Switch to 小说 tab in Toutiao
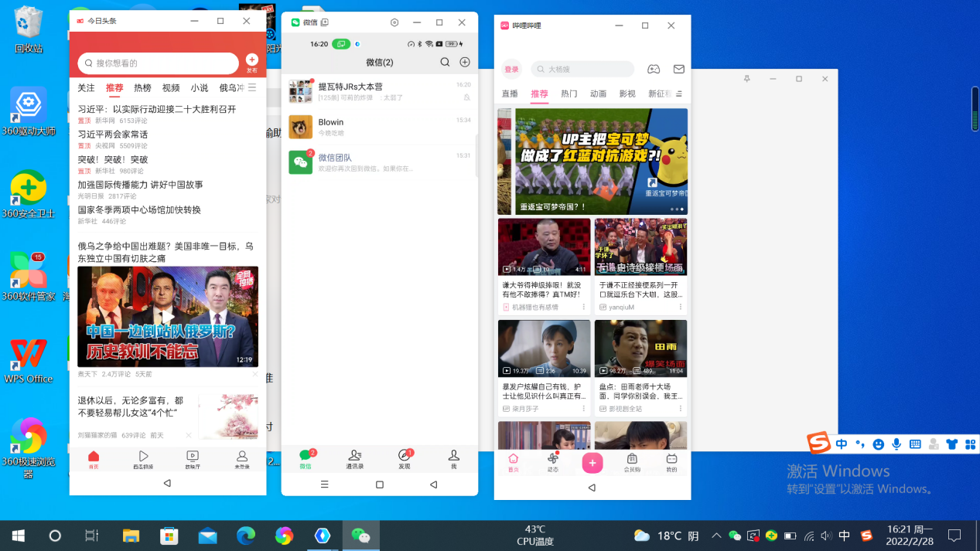980x551 pixels. pyautogui.click(x=200, y=88)
